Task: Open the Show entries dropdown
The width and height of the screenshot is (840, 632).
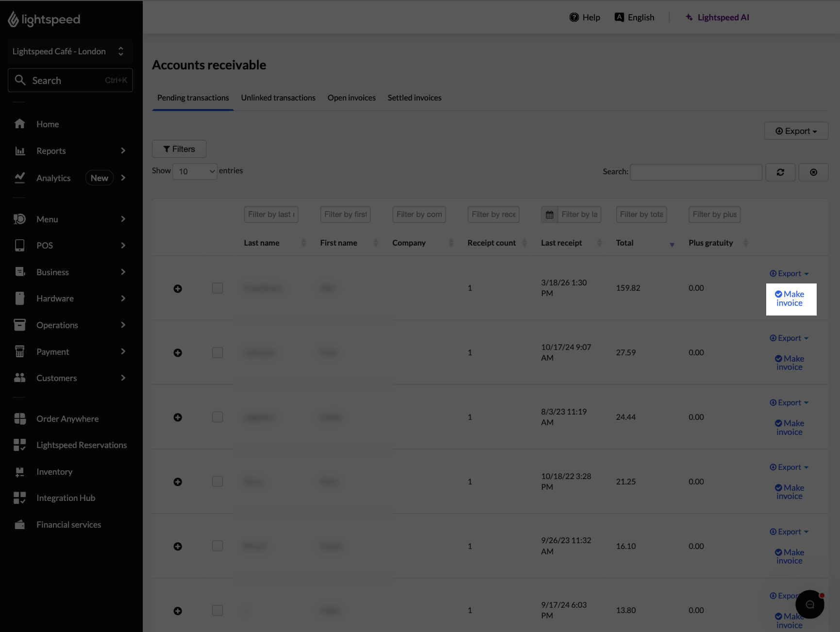Action: (194, 171)
